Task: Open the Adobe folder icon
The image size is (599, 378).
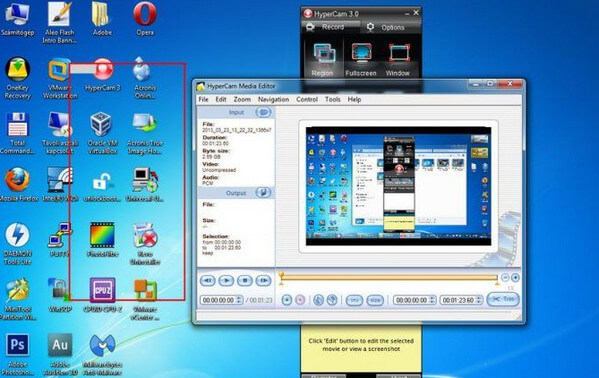Action: click(102, 19)
